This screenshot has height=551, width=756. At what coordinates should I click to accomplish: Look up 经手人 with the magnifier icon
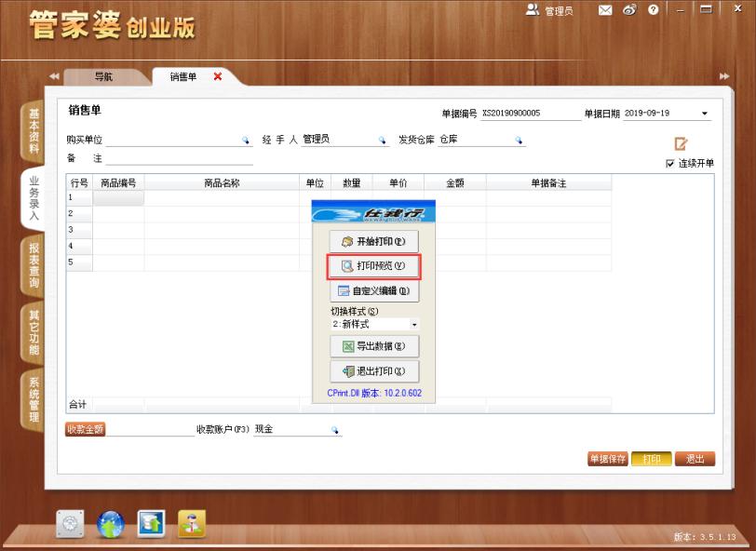point(382,141)
